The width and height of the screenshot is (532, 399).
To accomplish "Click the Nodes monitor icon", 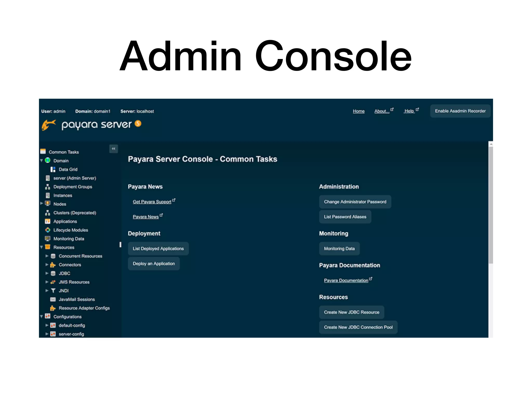I will coord(48,204).
